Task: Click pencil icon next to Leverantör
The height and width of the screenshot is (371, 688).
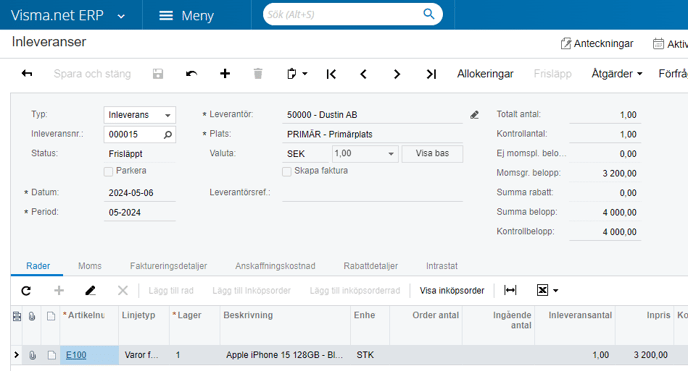Action: click(x=474, y=115)
